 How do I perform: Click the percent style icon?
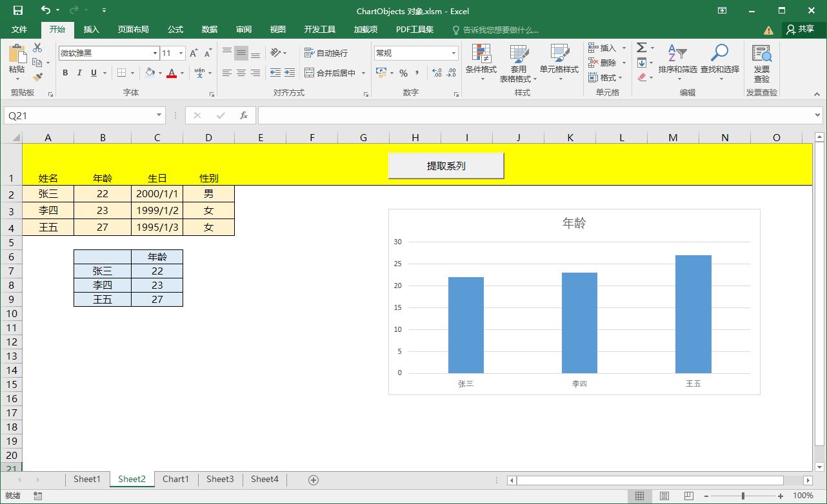[403, 73]
